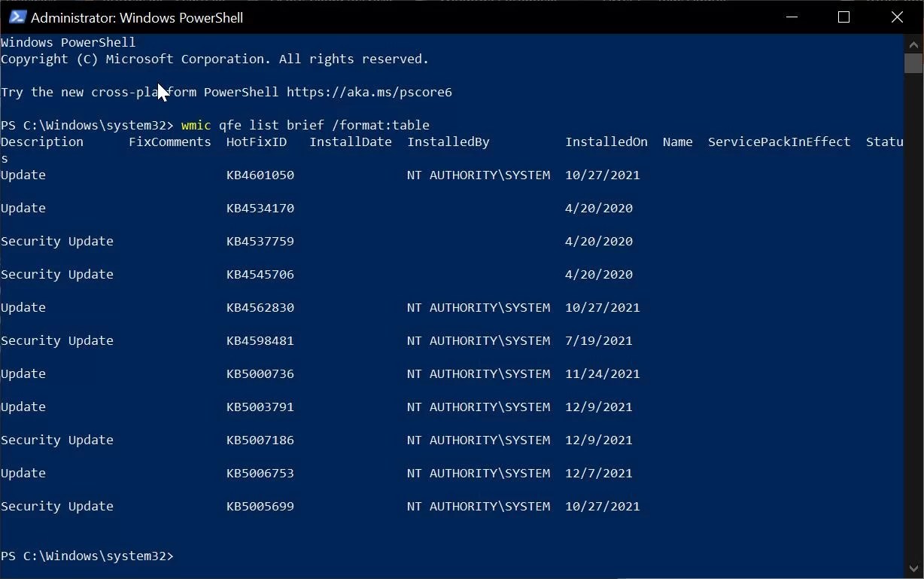Click the Description column header
This screenshot has height=579, width=924.
click(41, 142)
